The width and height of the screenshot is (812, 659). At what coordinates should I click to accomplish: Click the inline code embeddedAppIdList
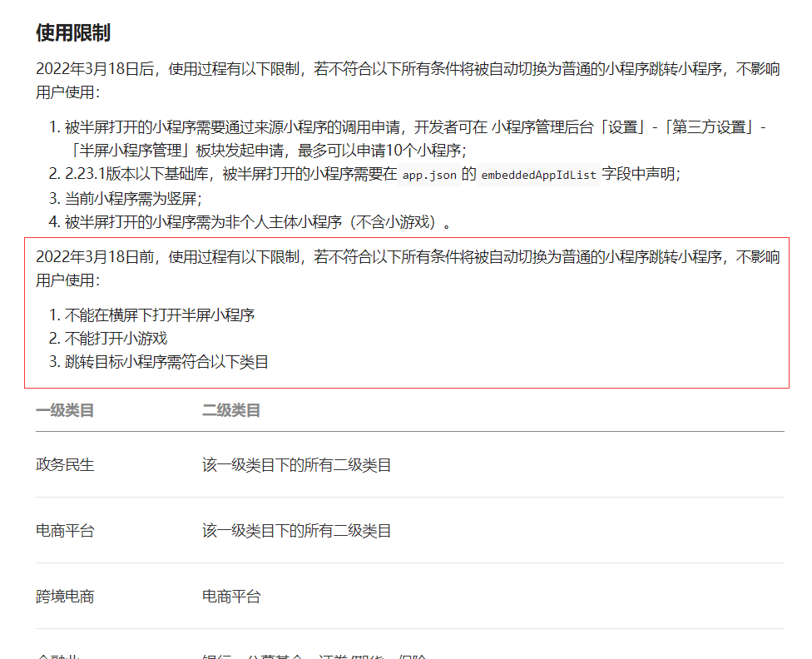pos(538,175)
